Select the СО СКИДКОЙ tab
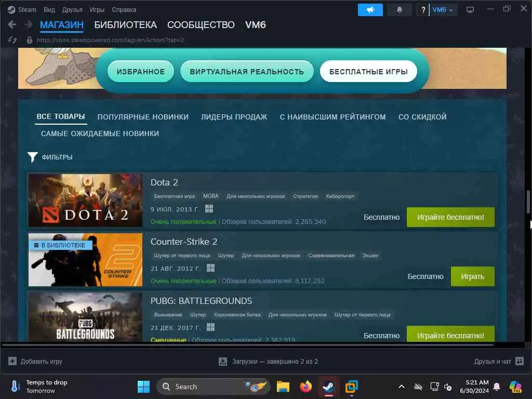This screenshot has height=399, width=532. [422, 117]
